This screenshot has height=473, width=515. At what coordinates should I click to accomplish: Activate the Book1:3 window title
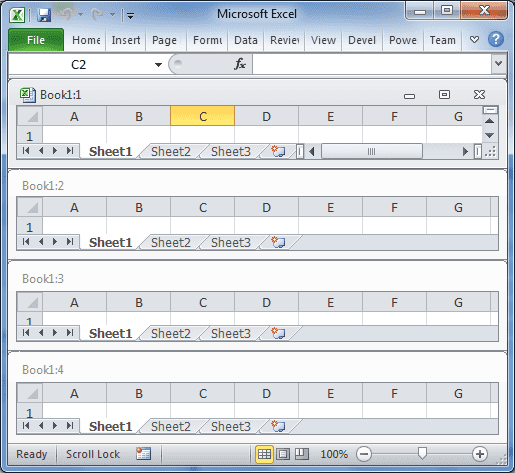[43, 279]
